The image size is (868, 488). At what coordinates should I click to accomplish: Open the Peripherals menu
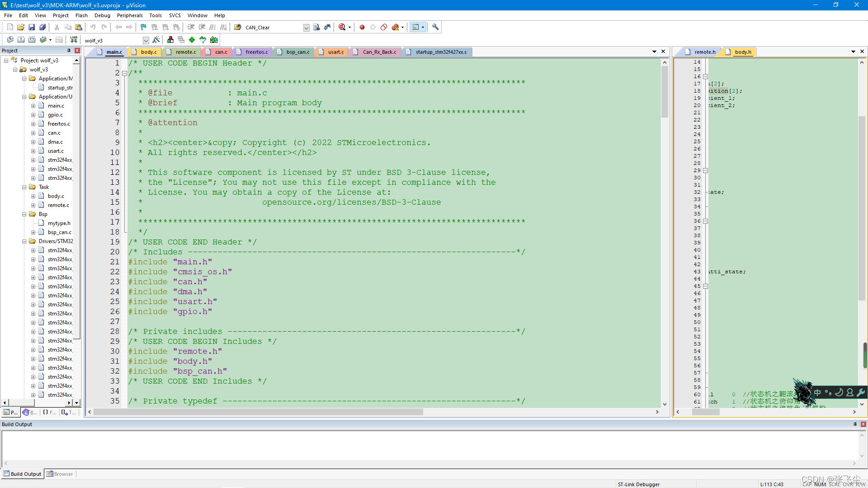click(130, 15)
